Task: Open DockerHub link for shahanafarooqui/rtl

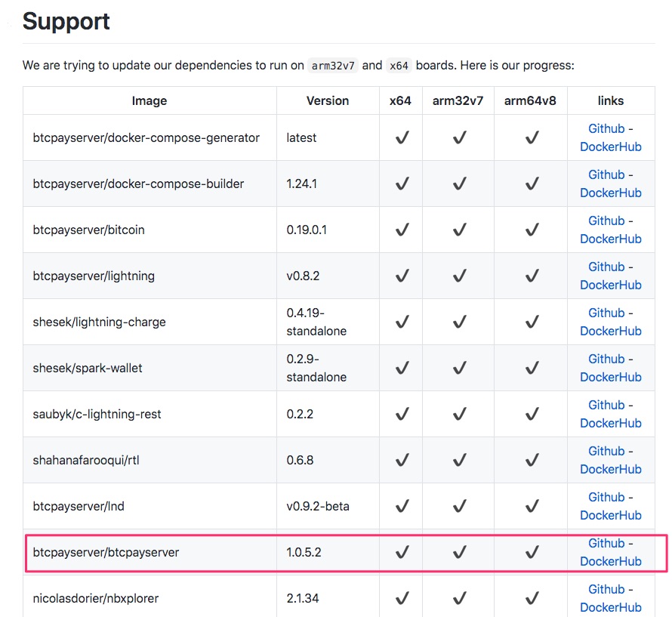Action: pos(610,469)
